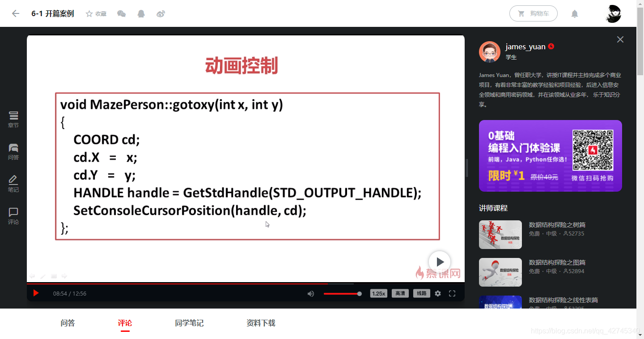644x339 pixels.
Task: Switch to the 评论 tab below video
Action: [125, 323]
